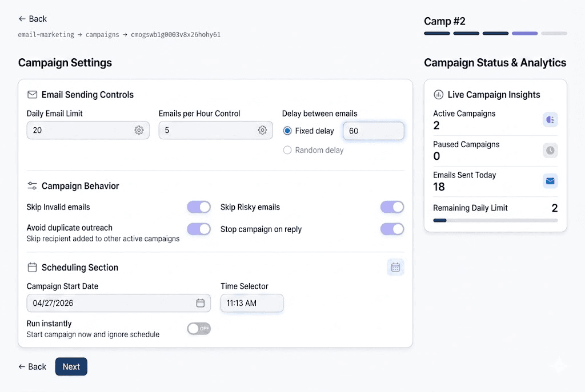Toggle Skip Risky emails switch
The height and width of the screenshot is (392, 585).
tap(392, 207)
